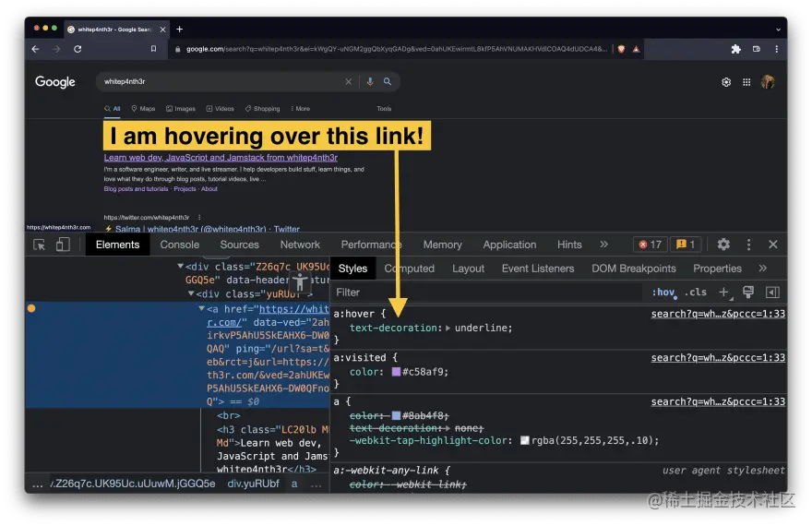Collapse the selected anchor node
Viewport: 812px width, 526px height.
click(201, 308)
